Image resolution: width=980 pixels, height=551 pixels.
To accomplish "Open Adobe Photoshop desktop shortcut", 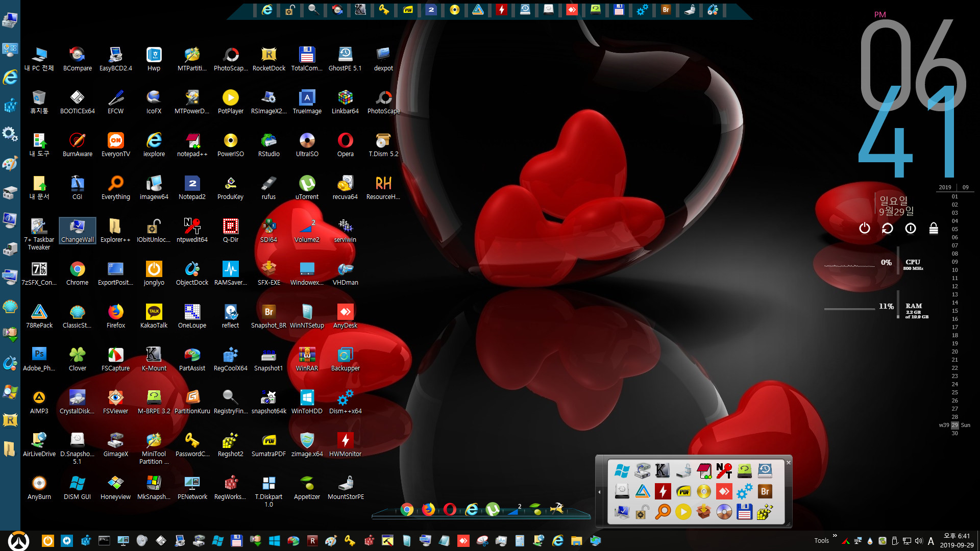I will tap(39, 359).
